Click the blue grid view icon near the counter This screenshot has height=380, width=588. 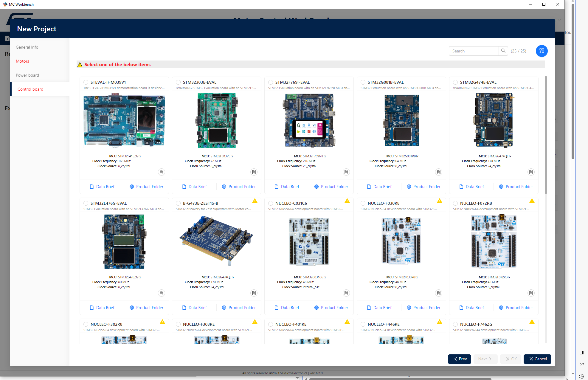(542, 51)
